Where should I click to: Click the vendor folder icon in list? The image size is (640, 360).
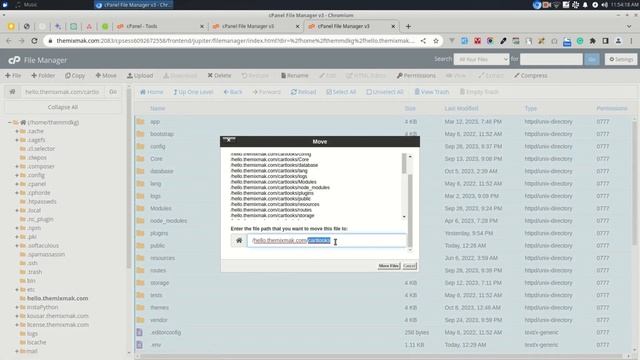pos(140,320)
